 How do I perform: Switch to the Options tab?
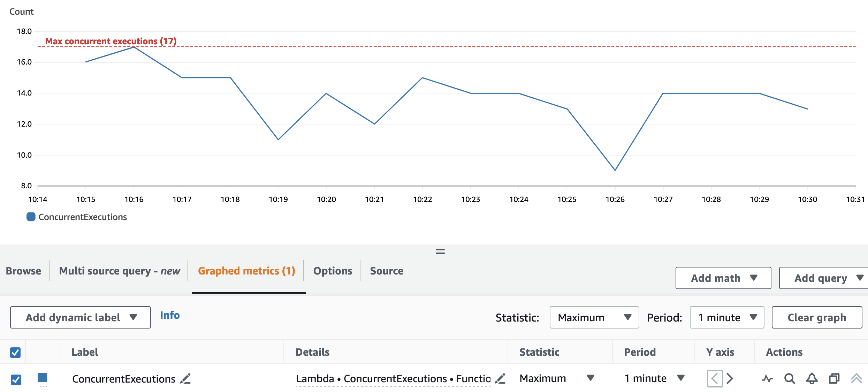point(333,271)
